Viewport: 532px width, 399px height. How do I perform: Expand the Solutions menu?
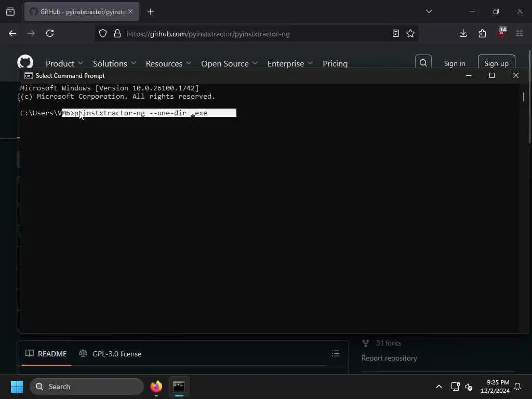[x=115, y=63]
